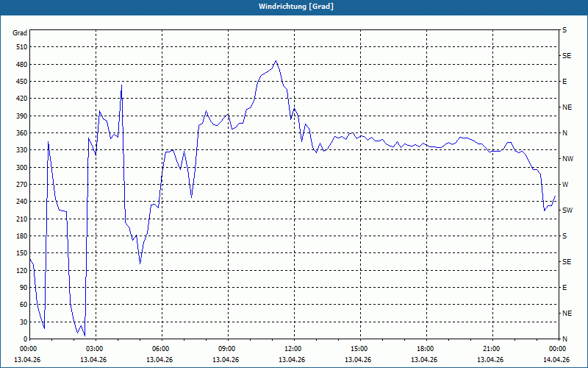The image size is (588, 368).
Task: Click the 510 y-axis value
Action: [22, 47]
